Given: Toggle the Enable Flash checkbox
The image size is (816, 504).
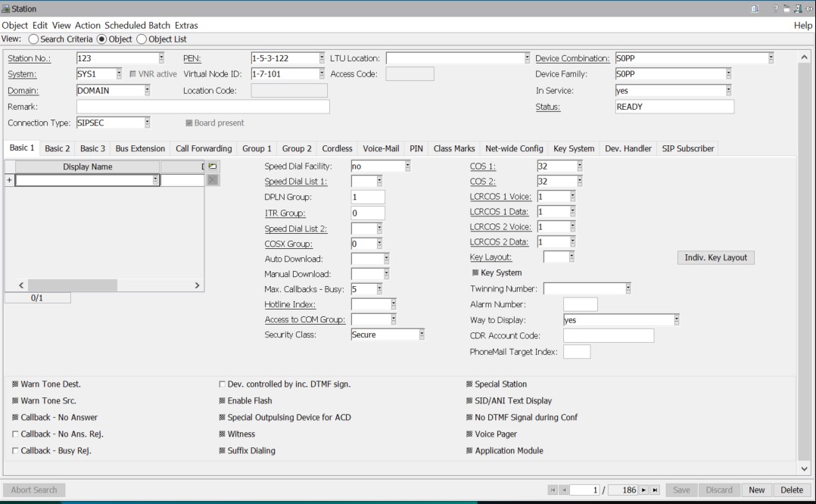Looking at the screenshot, I should (x=223, y=401).
